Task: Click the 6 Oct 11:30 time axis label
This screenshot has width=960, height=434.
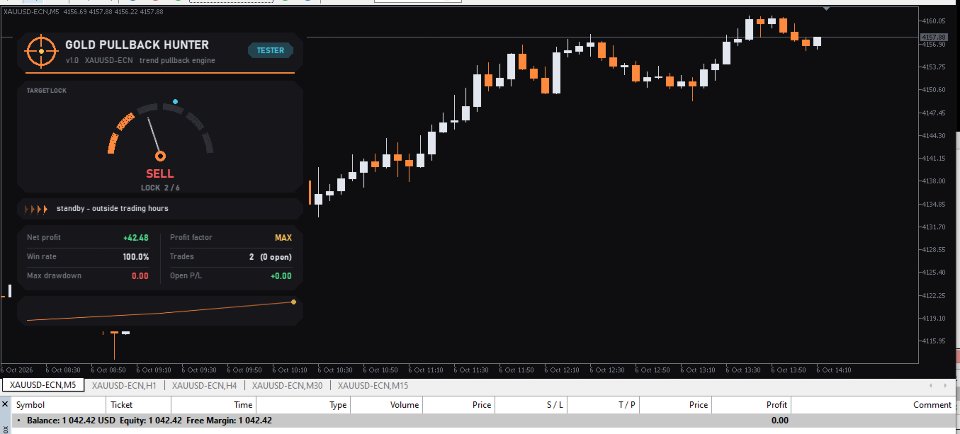Action: click(x=472, y=370)
